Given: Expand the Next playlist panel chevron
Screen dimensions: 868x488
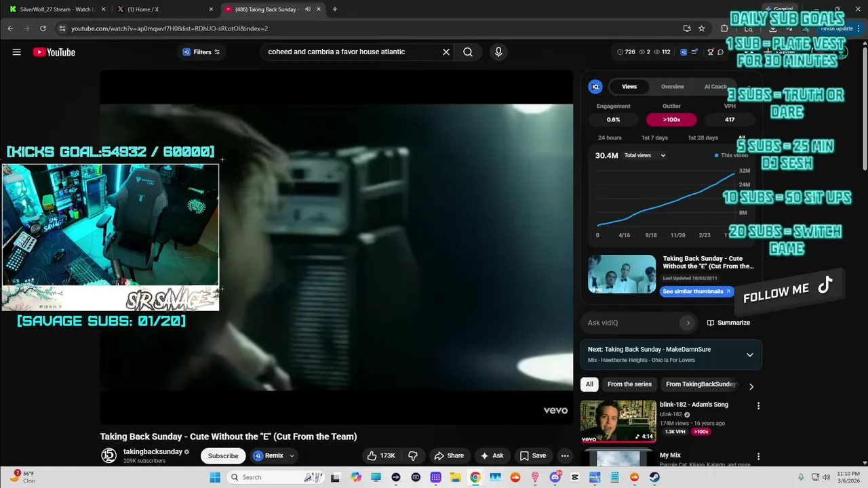Looking at the screenshot, I should (x=749, y=354).
